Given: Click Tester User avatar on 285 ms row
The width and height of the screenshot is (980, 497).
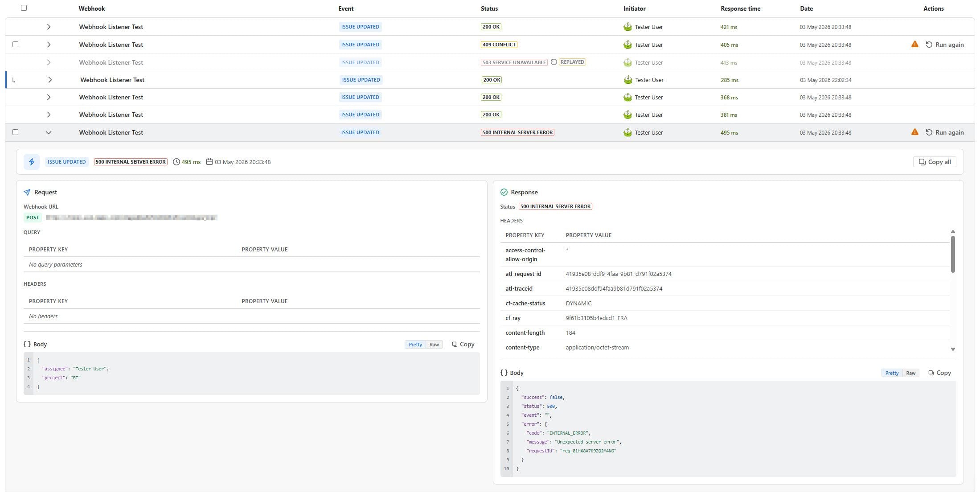Looking at the screenshot, I should [628, 80].
